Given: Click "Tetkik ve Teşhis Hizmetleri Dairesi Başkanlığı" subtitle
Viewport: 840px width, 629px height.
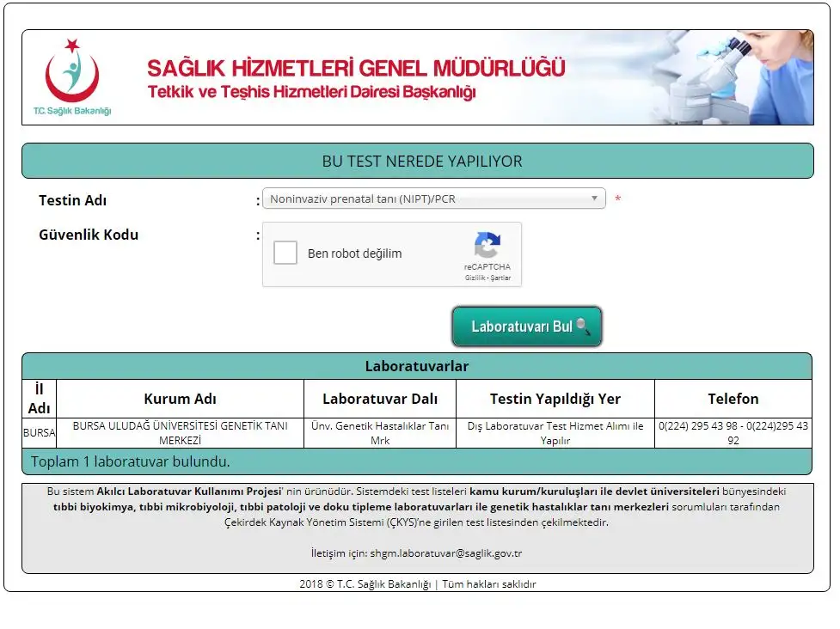Looking at the screenshot, I should tap(312, 92).
